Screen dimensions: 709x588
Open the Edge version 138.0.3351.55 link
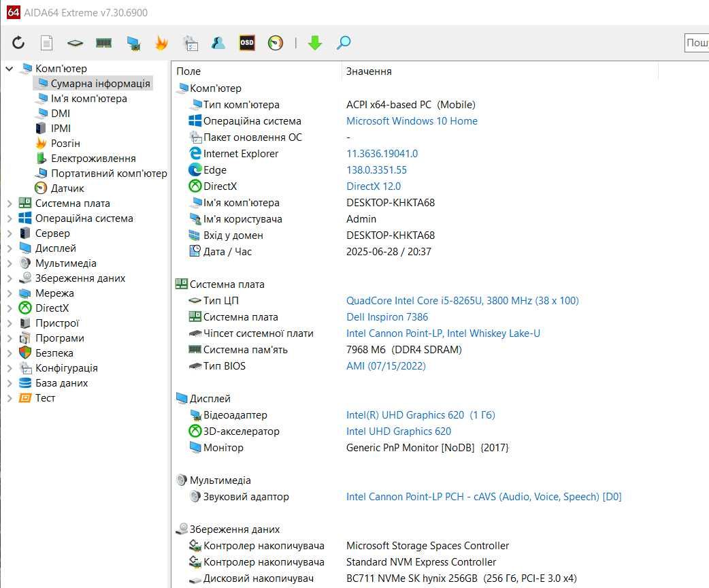376,169
